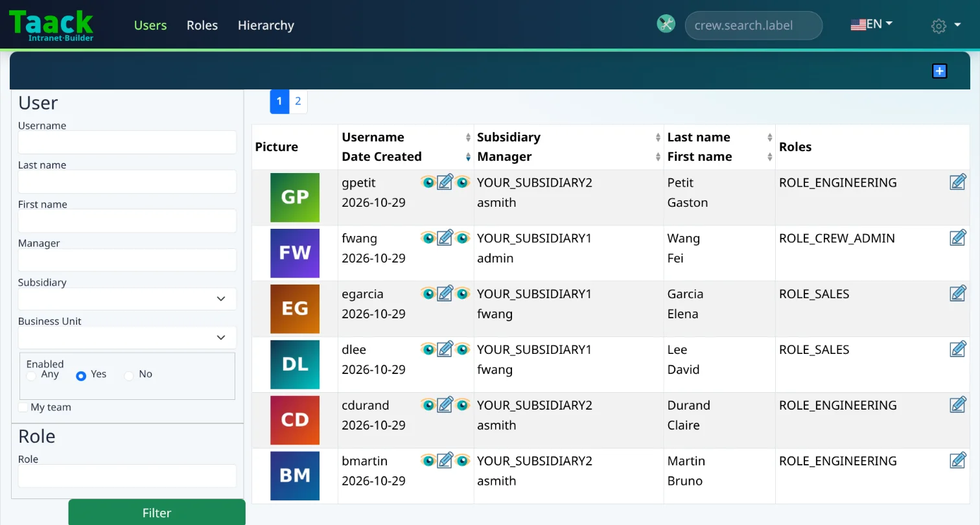This screenshot has height=525, width=980.
Task: Select the No radio under Enabled
Action: 128,376
